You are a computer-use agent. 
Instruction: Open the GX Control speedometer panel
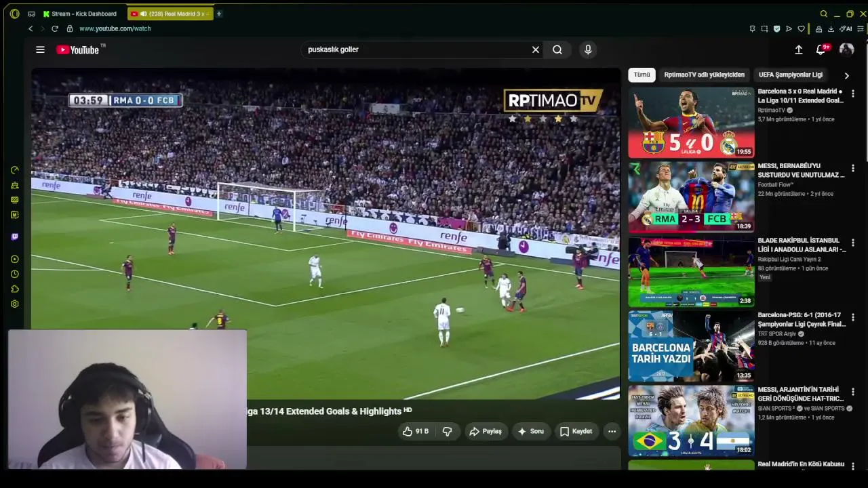(15, 170)
